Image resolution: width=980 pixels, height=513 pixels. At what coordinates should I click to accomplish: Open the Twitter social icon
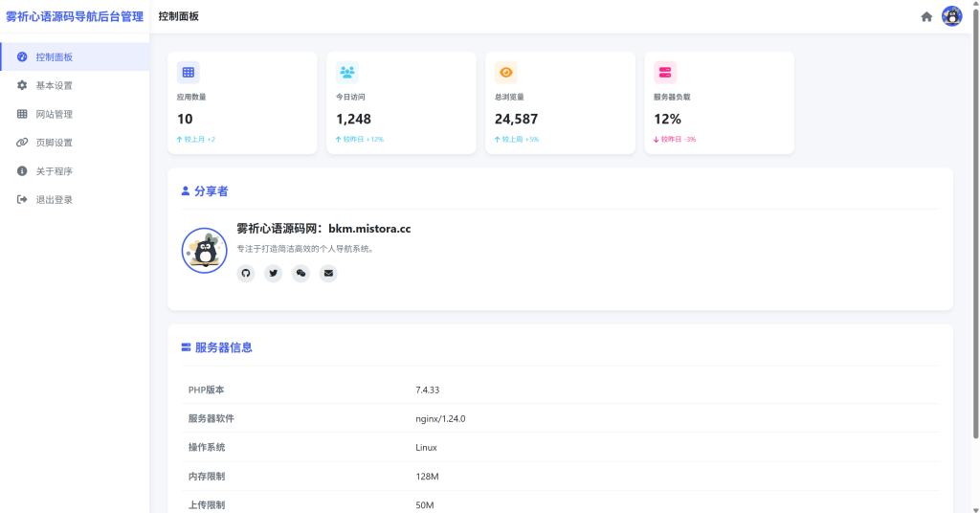[273, 273]
